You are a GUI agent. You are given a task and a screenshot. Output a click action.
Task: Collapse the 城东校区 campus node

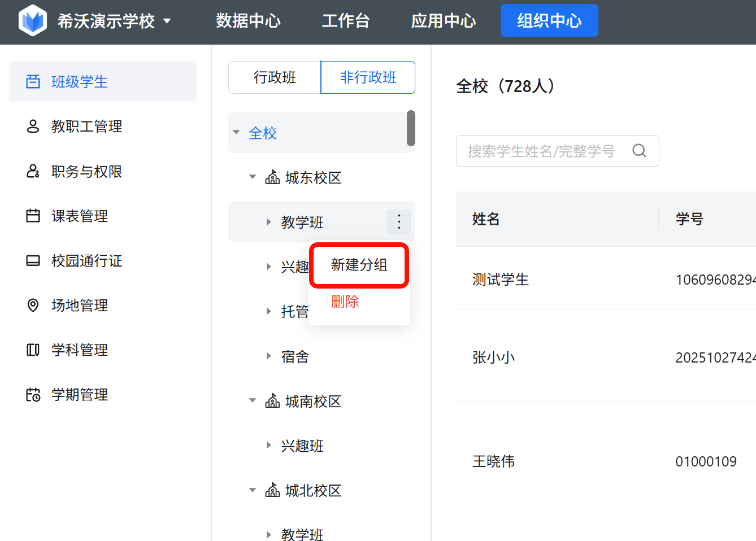coord(253,177)
